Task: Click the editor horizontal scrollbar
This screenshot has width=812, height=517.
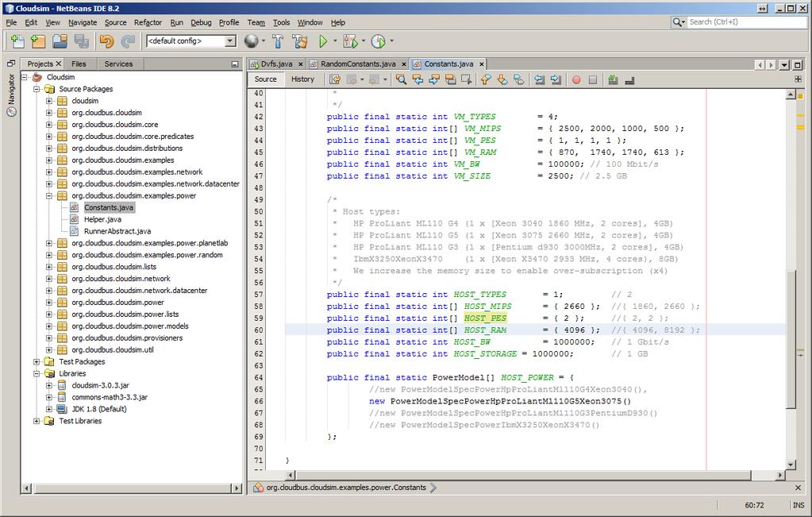Action: click(x=523, y=475)
